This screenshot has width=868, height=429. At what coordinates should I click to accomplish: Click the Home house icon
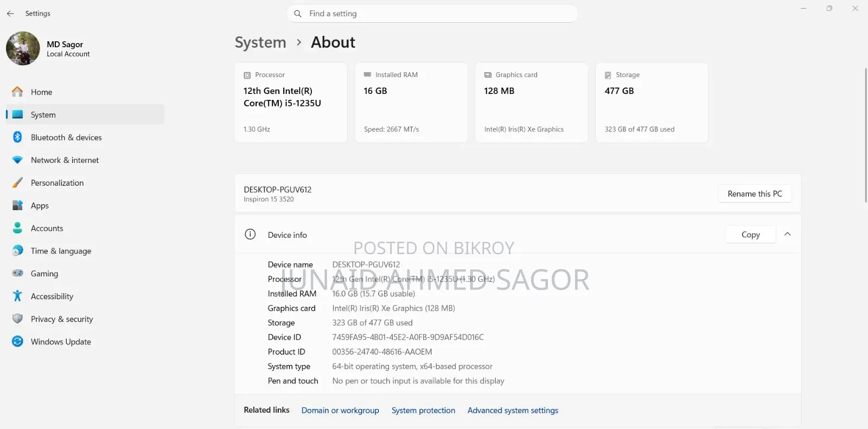tap(17, 92)
